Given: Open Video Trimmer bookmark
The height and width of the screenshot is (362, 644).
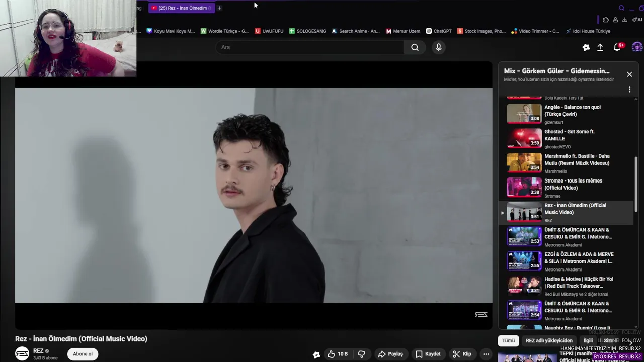Looking at the screenshot, I should point(535,31).
